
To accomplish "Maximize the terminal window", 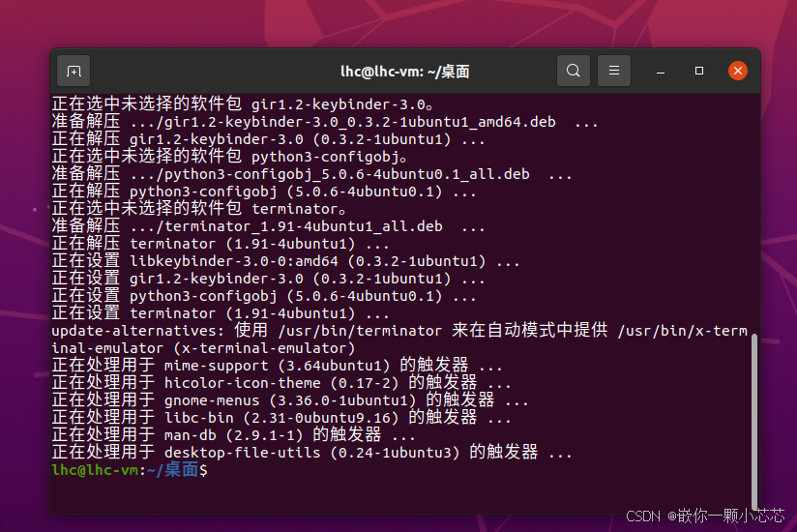I will tap(699, 71).
